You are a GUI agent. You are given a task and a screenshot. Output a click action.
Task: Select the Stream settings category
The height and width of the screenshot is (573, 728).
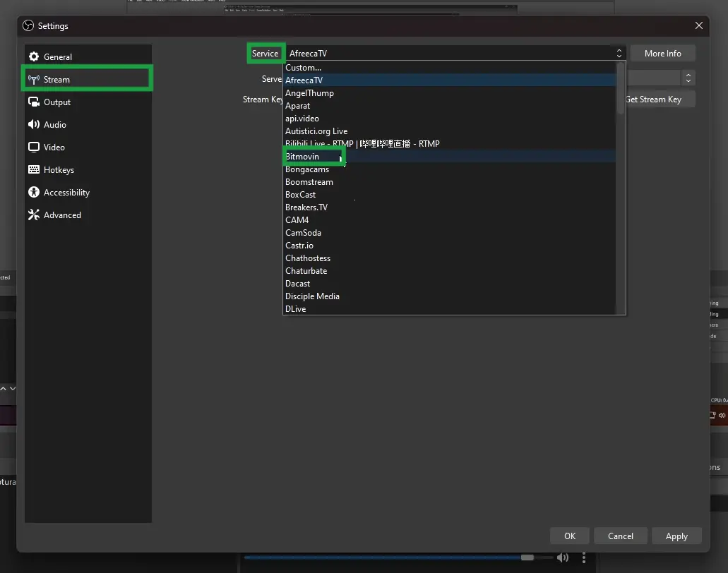point(88,79)
